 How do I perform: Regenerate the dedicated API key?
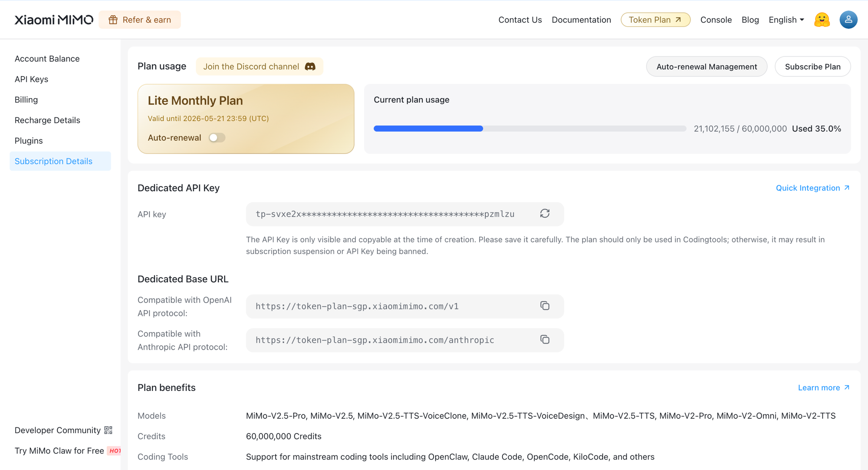[x=545, y=214]
